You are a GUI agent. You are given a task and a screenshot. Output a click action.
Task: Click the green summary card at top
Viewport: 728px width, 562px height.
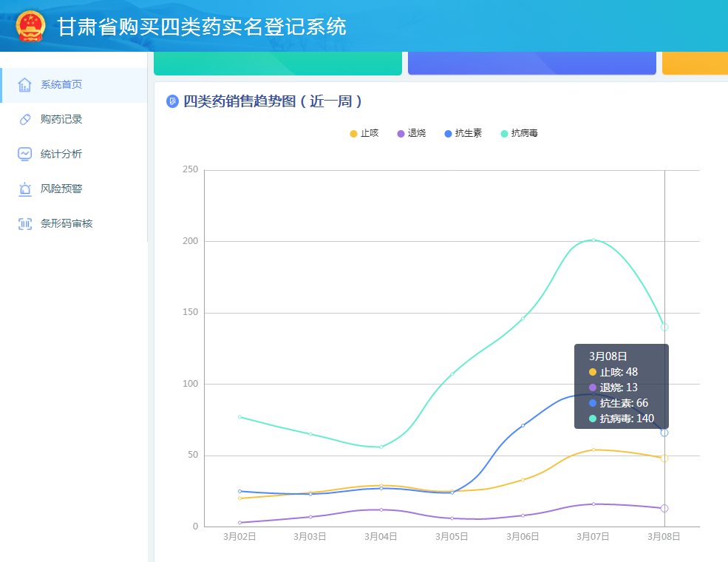point(277,64)
